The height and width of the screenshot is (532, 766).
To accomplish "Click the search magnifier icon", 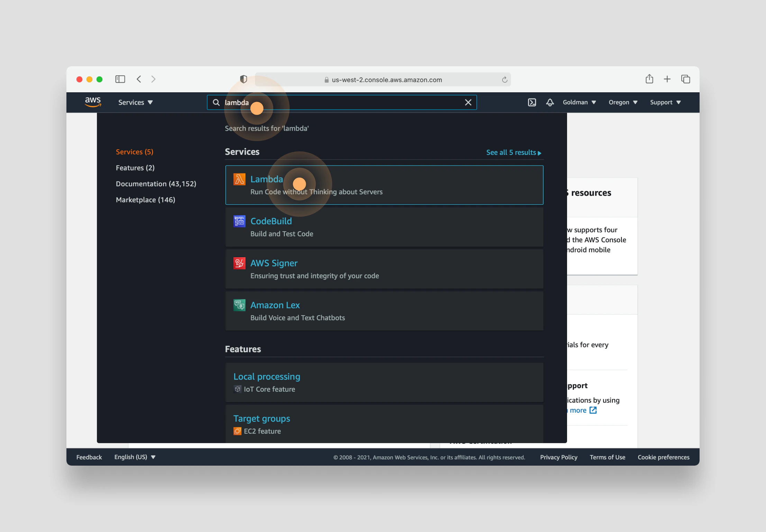I will pyautogui.click(x=216, y=102).
